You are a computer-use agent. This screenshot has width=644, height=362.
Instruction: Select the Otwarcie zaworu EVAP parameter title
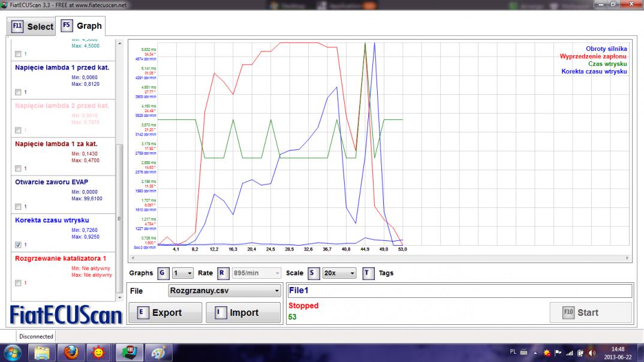52,182
